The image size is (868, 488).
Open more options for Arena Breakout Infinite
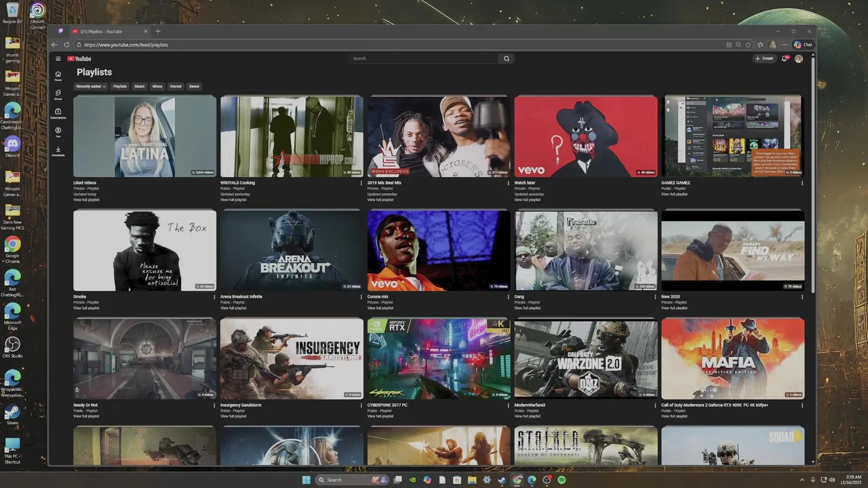coord(361,297)
